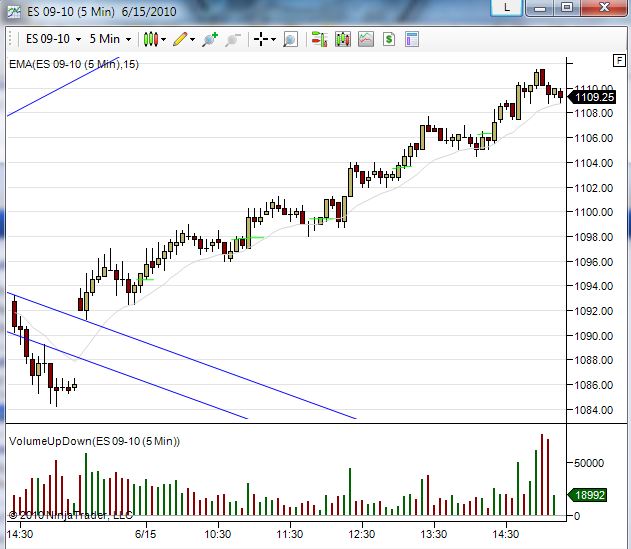631x549 pixels.
Task: Open the indicators line chart icon
Action: [x=366, y=39]
